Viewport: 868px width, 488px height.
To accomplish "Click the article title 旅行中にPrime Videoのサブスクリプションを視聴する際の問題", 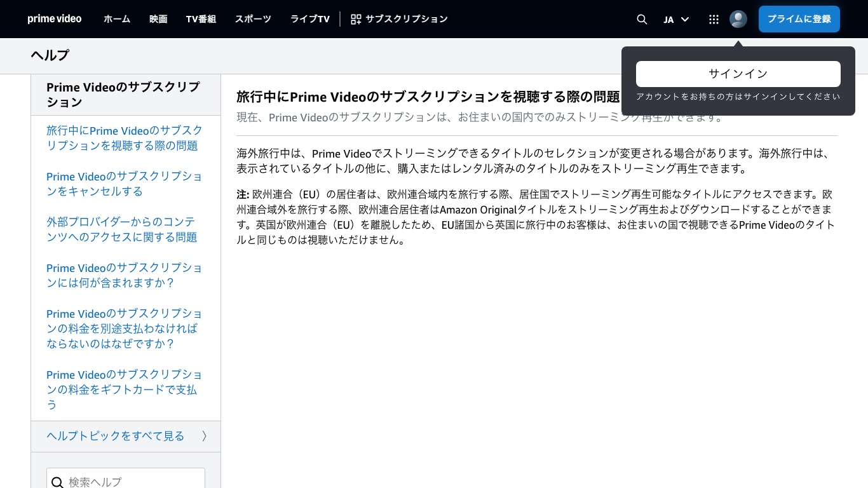I will [428, 97].
